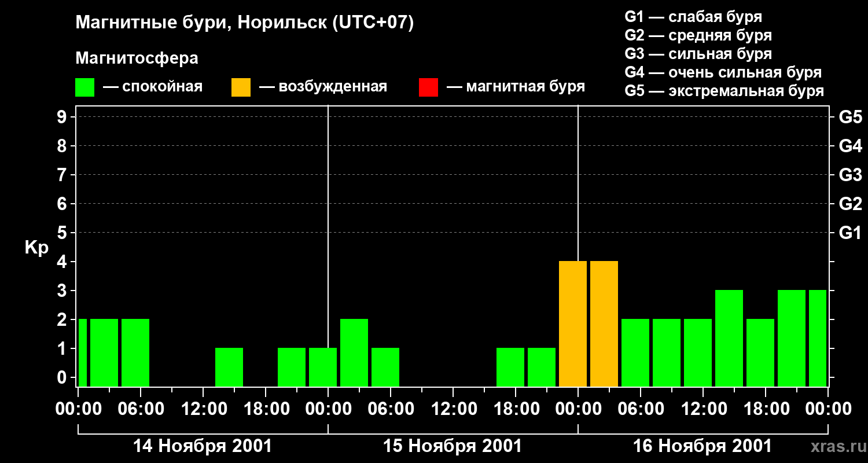The image size is (868, 463).
Task: Select the '15 Ноября 2001' date label
Action: point(453,446)
